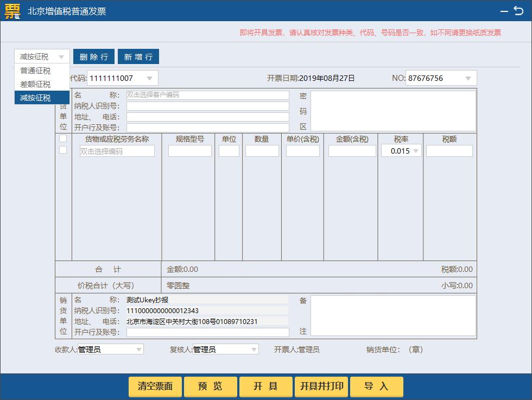Click 开具 to issue the invoice
Image resolution: width=532 pixels, height=400 pixels.
coord(265,386)
